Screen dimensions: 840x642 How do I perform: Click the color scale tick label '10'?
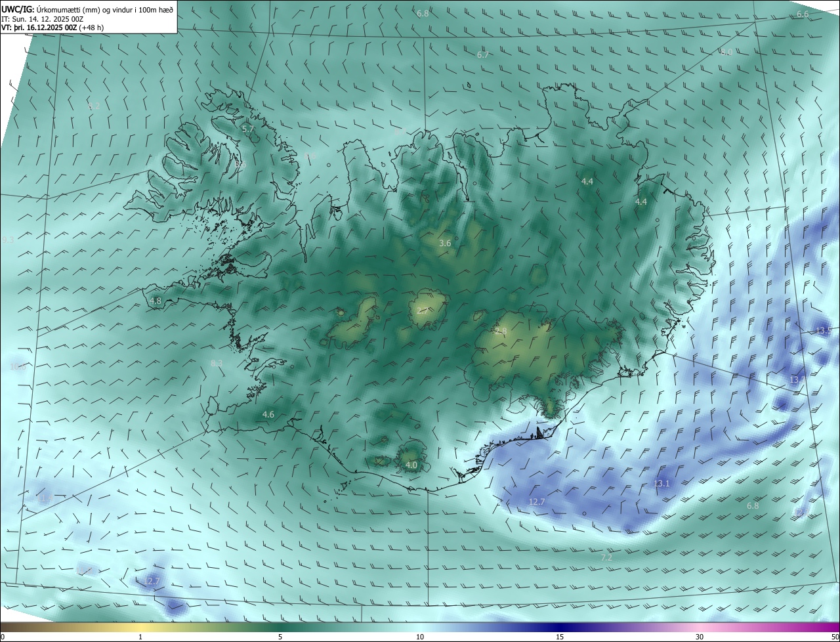coord(420,637)
